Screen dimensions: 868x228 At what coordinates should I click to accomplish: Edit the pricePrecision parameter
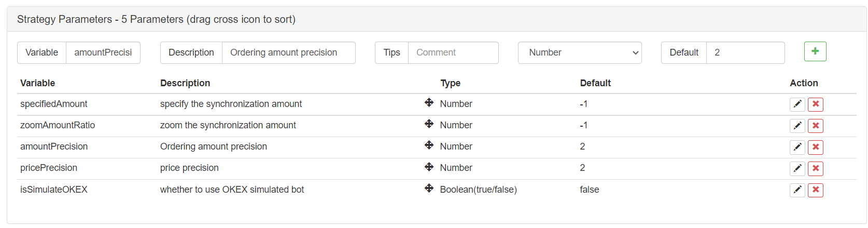797,168
